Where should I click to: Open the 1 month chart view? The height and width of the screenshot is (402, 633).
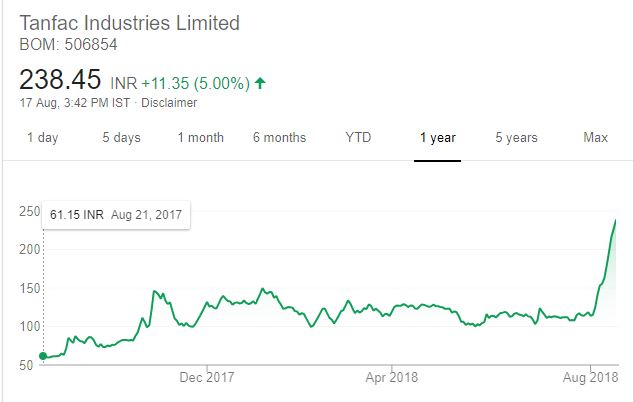click(201, 138)
